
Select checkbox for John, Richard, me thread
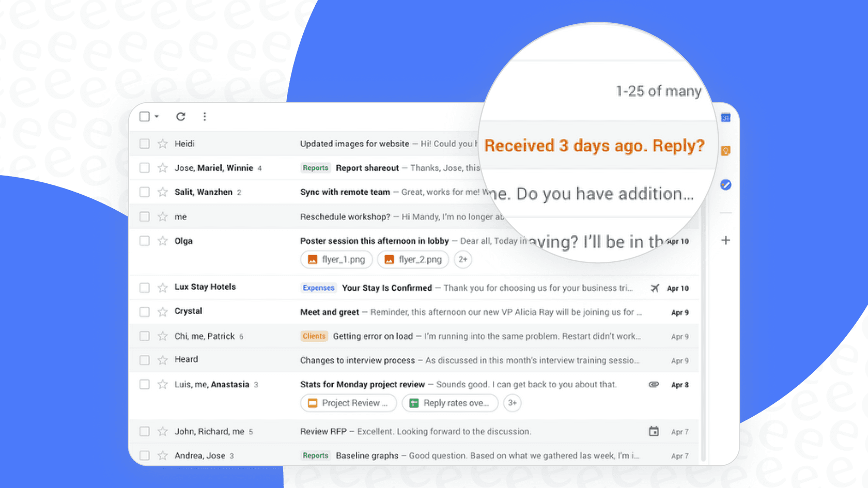click(145, 431)
